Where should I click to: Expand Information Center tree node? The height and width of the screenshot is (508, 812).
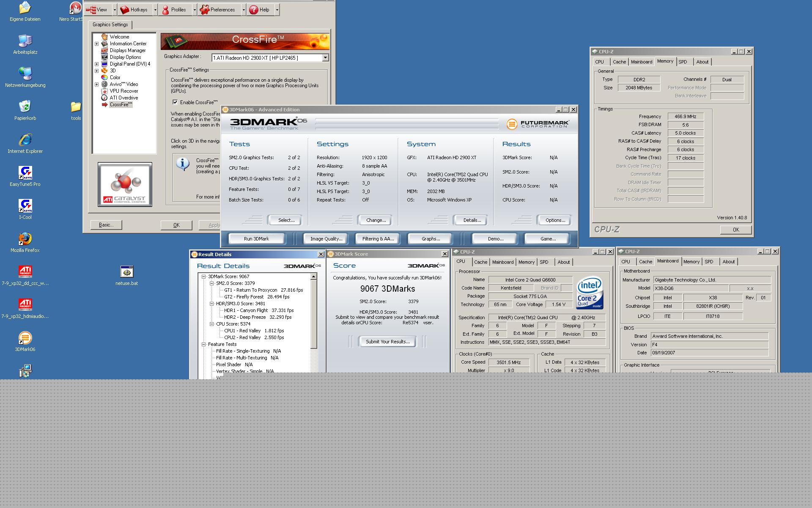coord(96,44)
